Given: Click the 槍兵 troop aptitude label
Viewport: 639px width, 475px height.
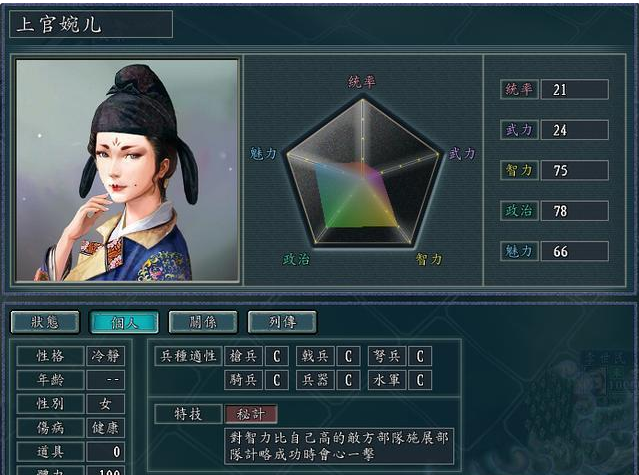Looking at the screenshot, I should [x=243, y=356].
